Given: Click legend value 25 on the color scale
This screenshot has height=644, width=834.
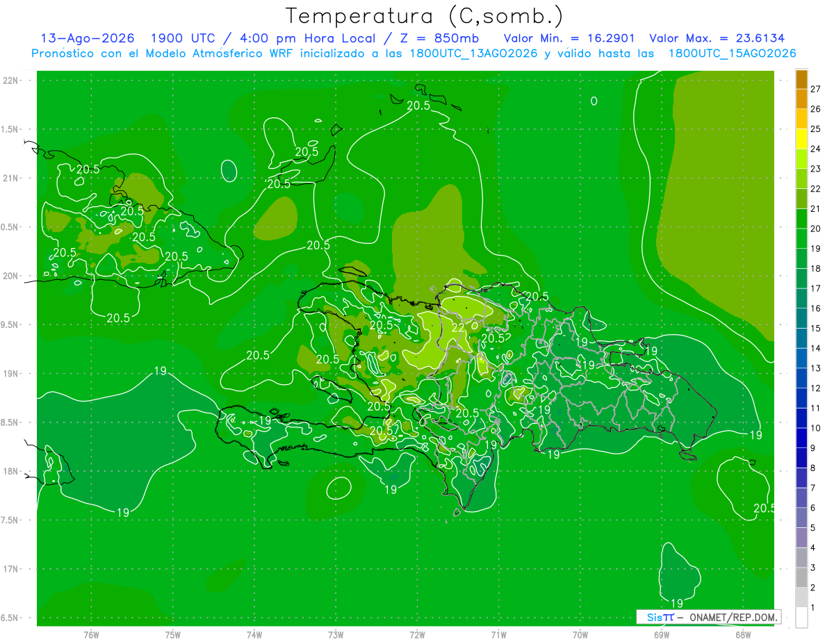Looking at the screenshot, I should [816, 129].
